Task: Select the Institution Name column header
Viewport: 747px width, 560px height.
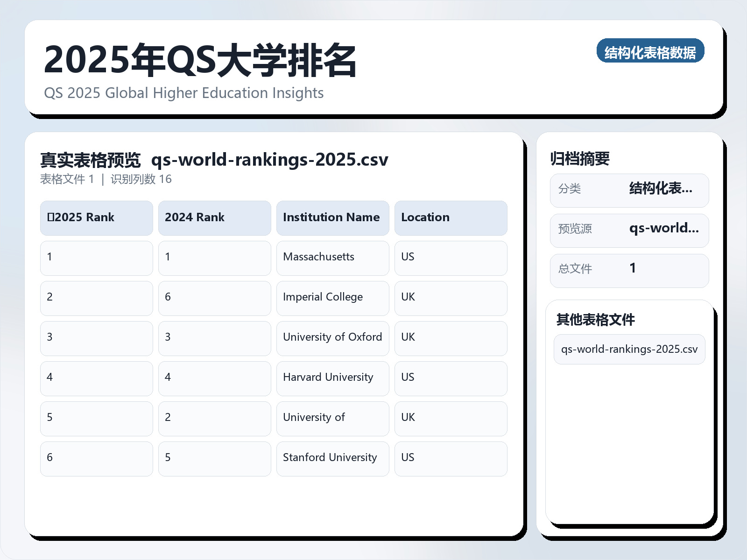Action: point(332,217)
